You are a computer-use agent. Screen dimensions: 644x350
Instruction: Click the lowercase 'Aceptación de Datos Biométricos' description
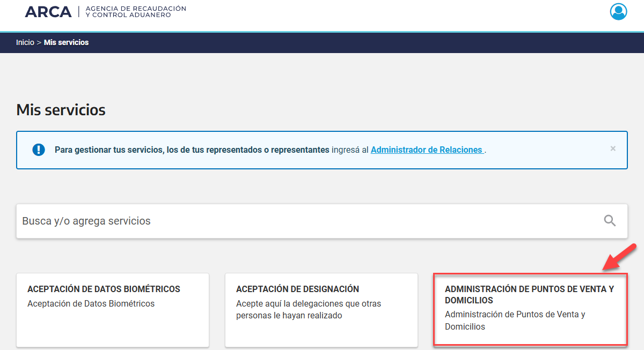pyautogui.click(x=91, y=304)
